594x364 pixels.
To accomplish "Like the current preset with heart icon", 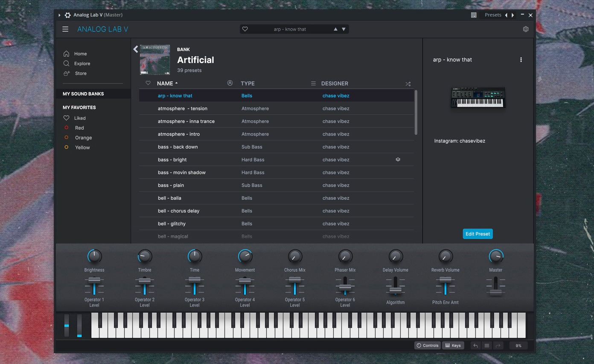I will 245,29.
